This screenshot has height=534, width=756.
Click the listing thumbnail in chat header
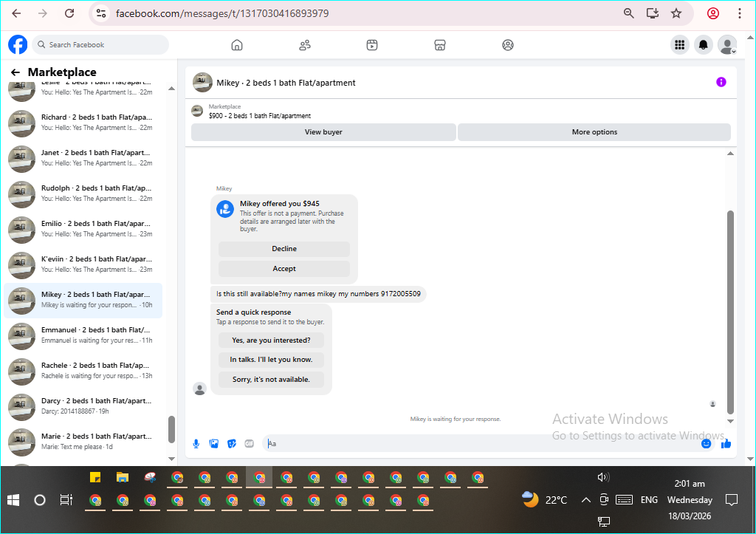[202, 83]
